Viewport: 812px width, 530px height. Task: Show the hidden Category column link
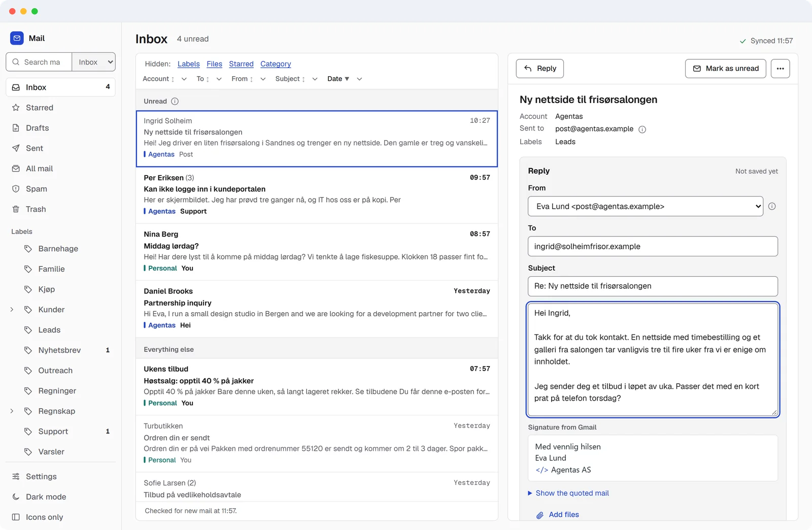point(276,64)
